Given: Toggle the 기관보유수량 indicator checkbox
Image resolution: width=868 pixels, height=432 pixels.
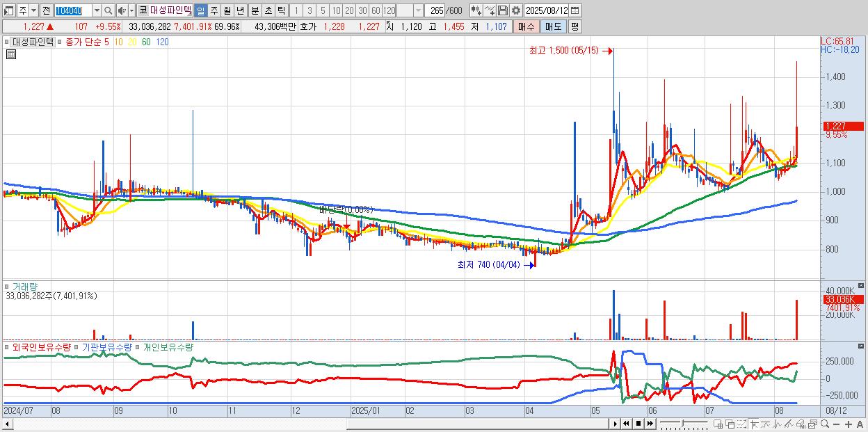Looking at the screenshot, I should [x=77, y=346].
